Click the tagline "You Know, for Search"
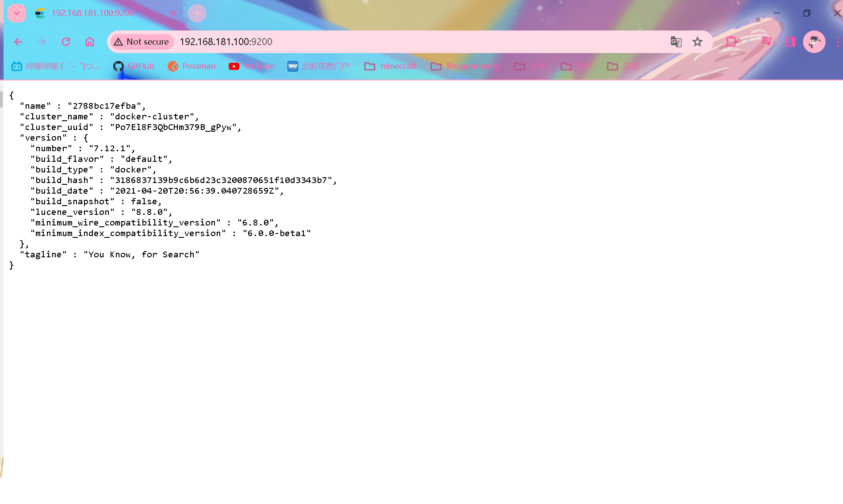Viewport: 843px width, 504px height. tap(142, 255)
